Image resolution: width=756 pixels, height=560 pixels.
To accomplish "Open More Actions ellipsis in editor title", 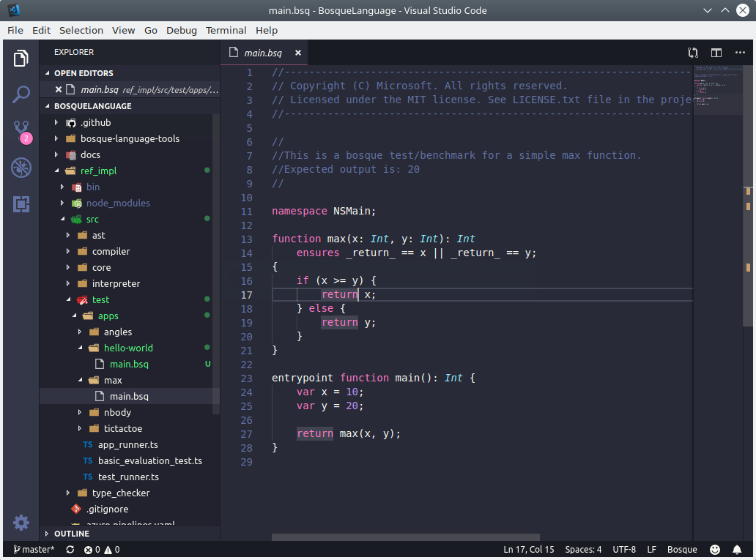I will 740,53.
